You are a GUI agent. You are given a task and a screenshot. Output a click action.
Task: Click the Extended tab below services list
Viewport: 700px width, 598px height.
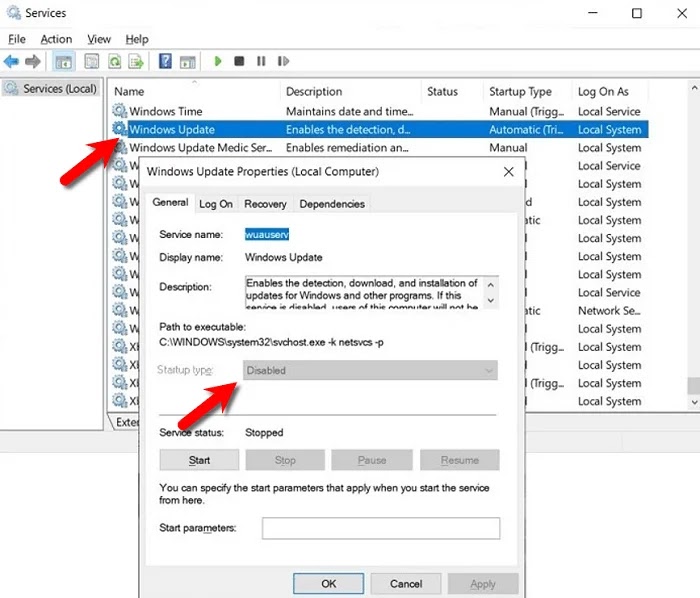125,422
